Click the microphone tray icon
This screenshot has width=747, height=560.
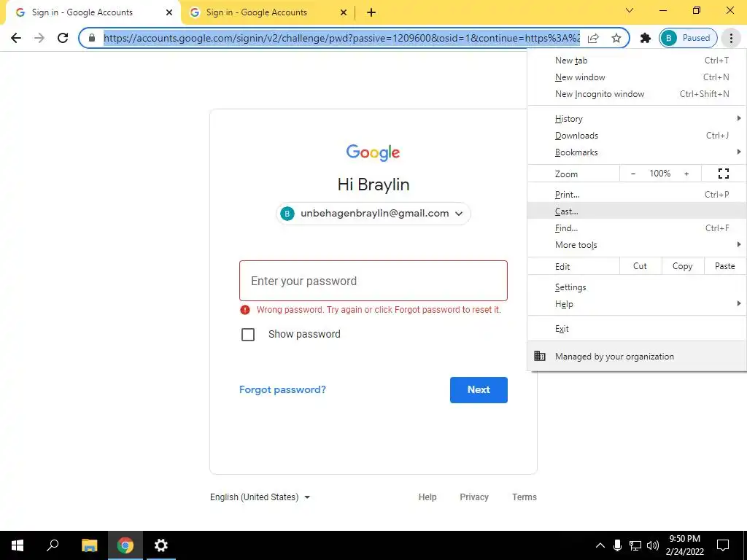(x=617, y=545)
